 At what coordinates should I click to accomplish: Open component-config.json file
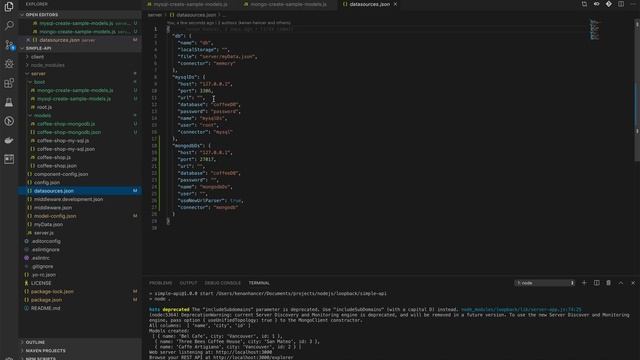coord(61,174)
